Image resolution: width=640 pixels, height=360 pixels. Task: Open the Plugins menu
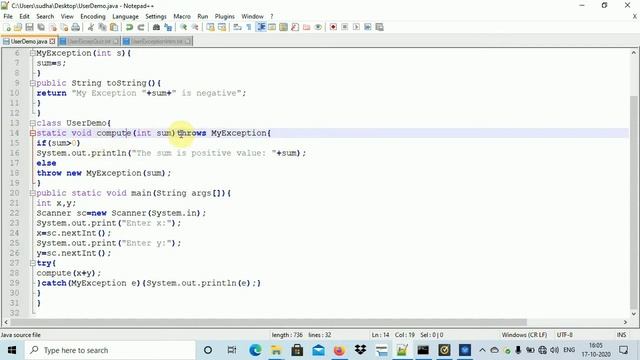tap(224, 16)
